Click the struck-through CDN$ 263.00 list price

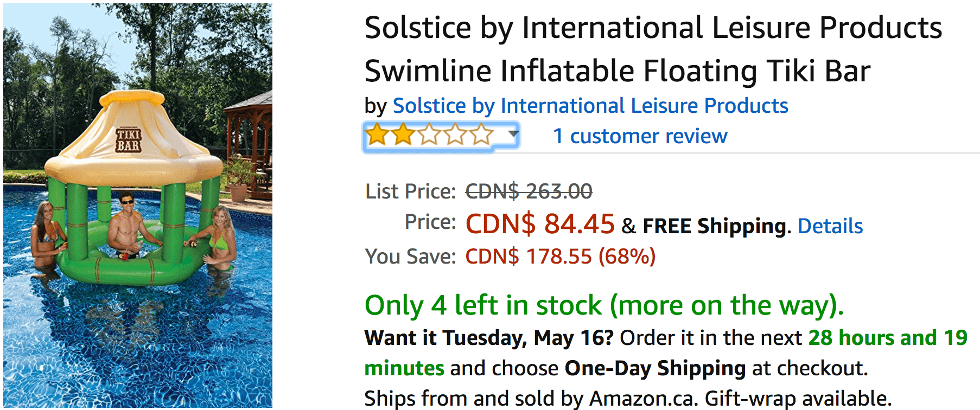click(529, 191)
